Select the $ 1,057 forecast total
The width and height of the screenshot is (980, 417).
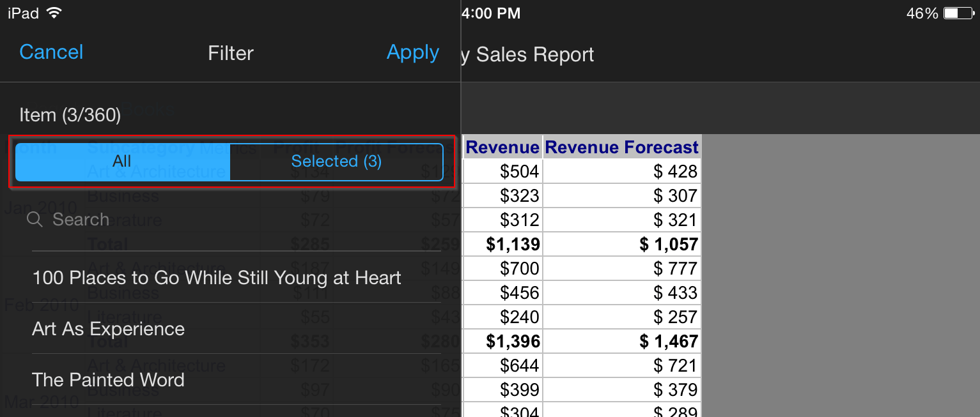[x=622, y=244]
